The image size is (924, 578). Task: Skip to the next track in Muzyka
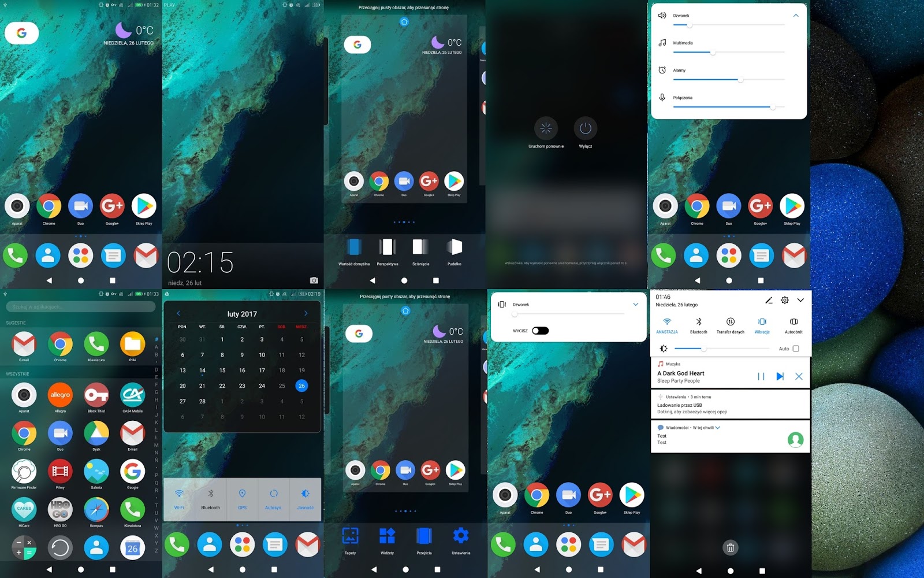tap(780, 376)
